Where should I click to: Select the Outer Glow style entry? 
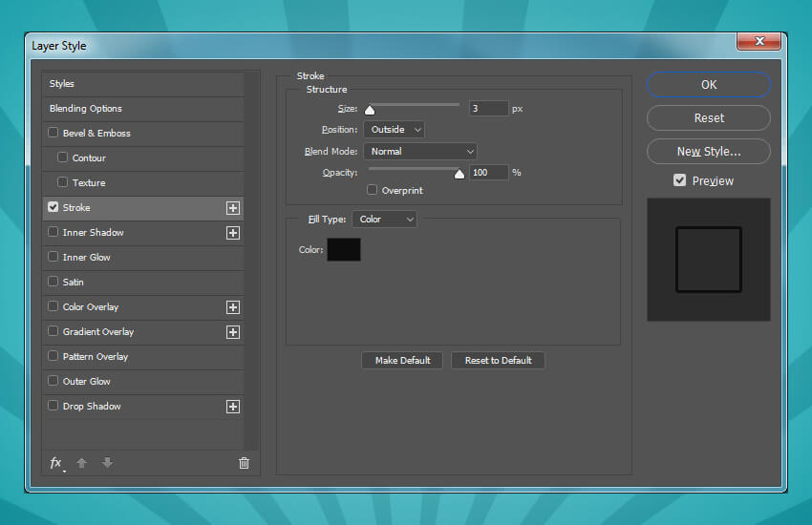point(87,382)
